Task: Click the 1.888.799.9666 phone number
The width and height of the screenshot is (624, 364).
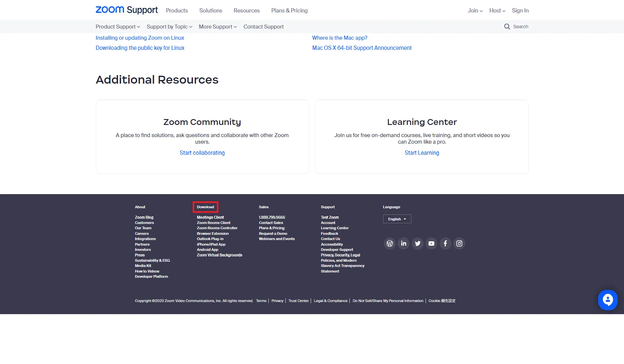Action: point(272,217)
